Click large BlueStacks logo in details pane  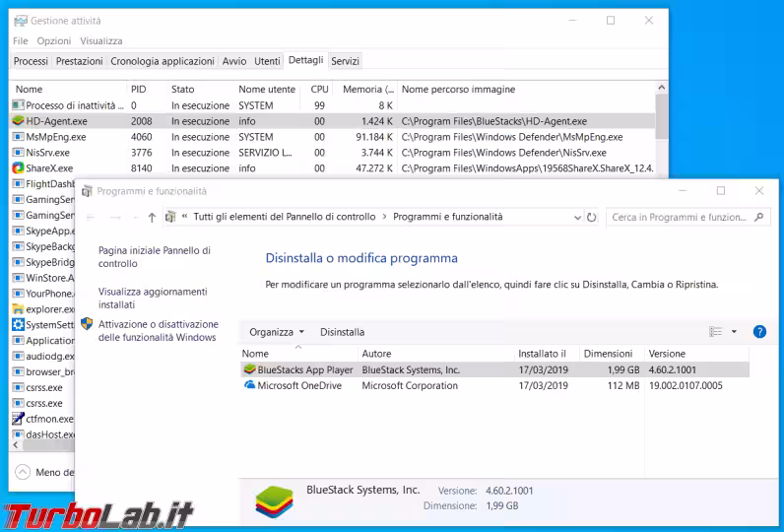(274, 501)
